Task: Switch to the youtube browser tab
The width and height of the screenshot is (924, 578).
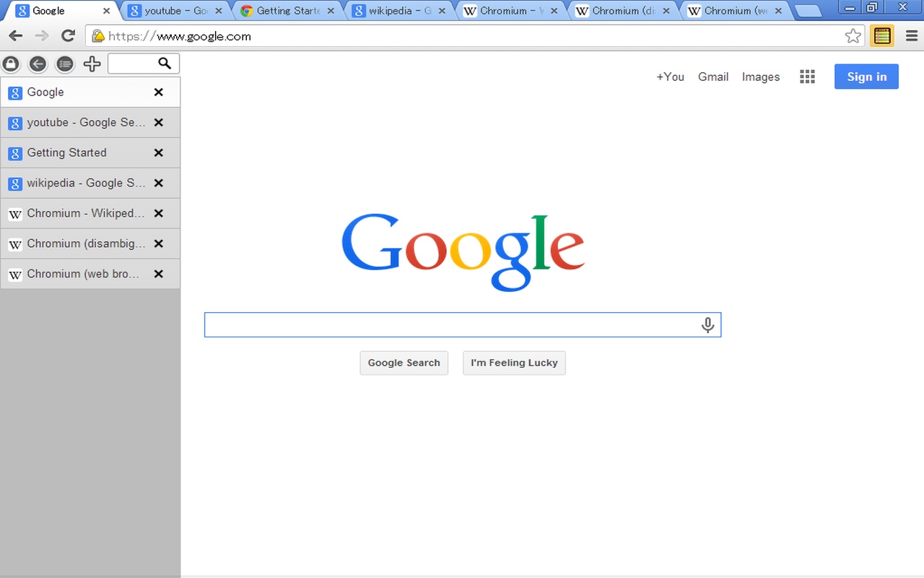Action: pos(175,11)
